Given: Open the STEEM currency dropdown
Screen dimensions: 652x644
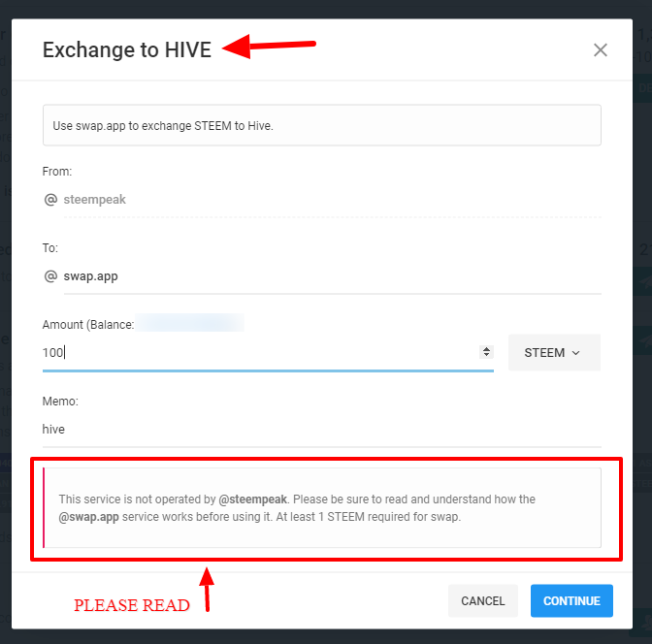Looking at the screenshot, I should [553, 353].
